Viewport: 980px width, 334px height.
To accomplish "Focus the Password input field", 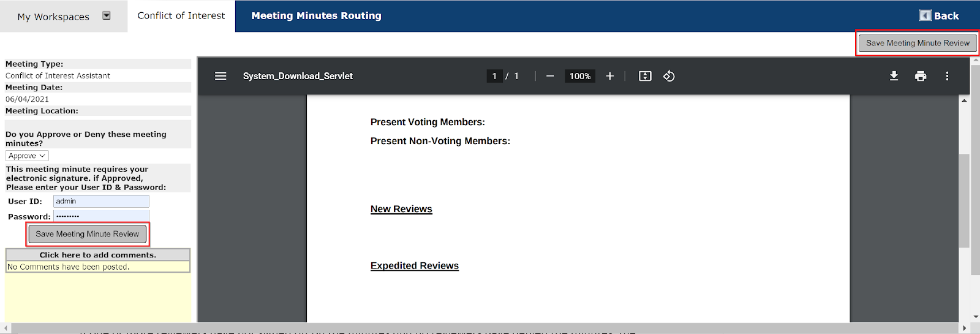I will click(101, 216).
